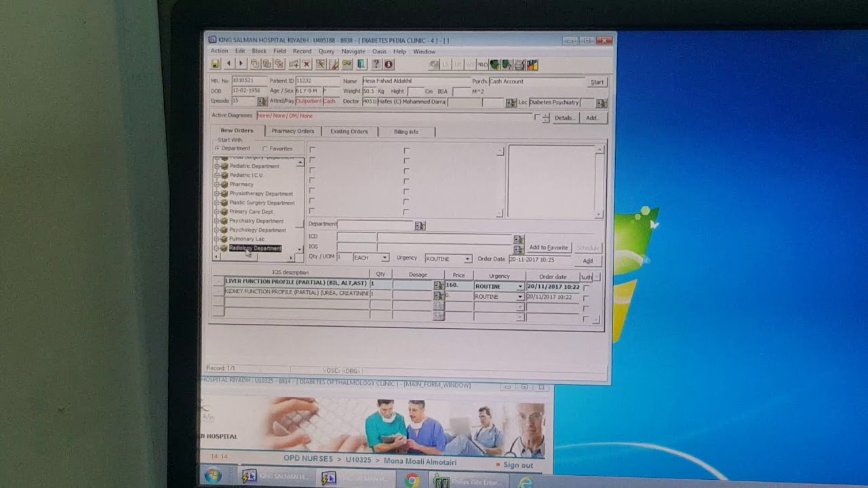
Task: Open dosage lookup in Liver Function row
Action: [438, 286]
